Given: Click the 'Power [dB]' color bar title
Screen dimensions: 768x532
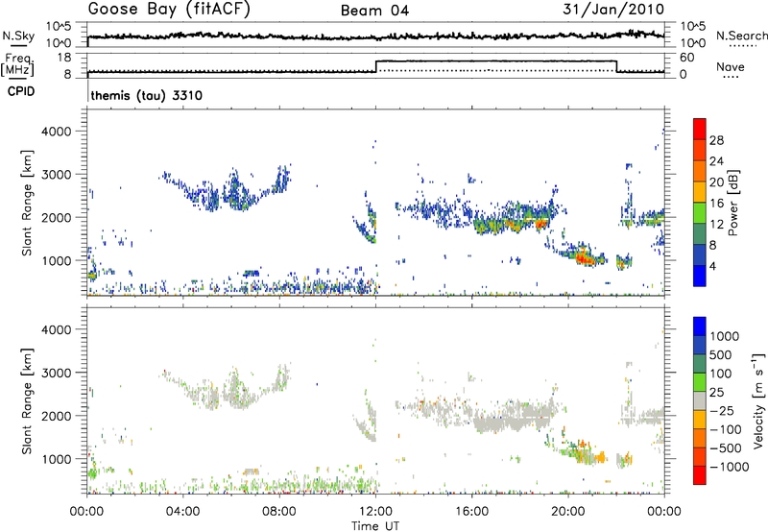Looking at the screenshot, I should coord(732,203).
